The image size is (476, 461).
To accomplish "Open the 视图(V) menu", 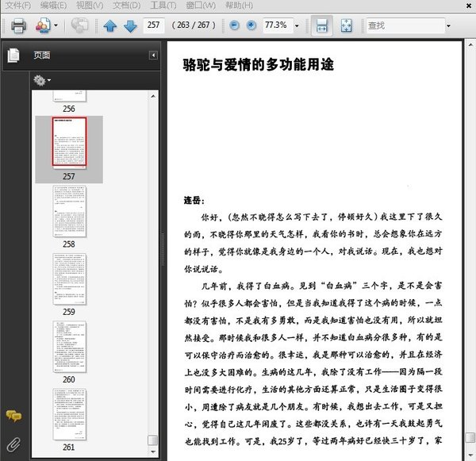I will (90, 6).
